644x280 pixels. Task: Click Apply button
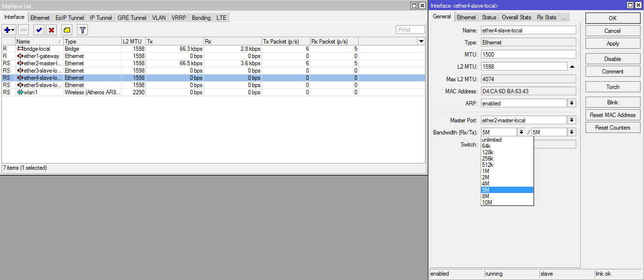613,43
